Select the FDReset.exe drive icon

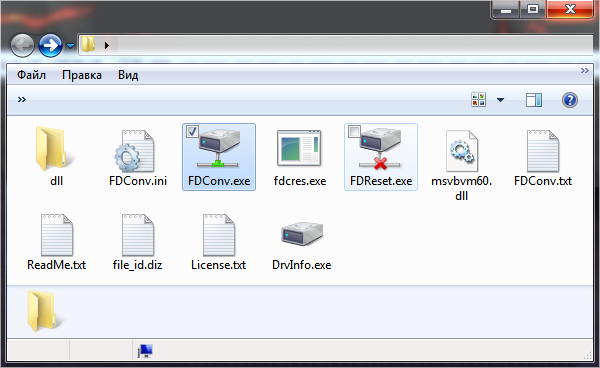coord(380,150)
